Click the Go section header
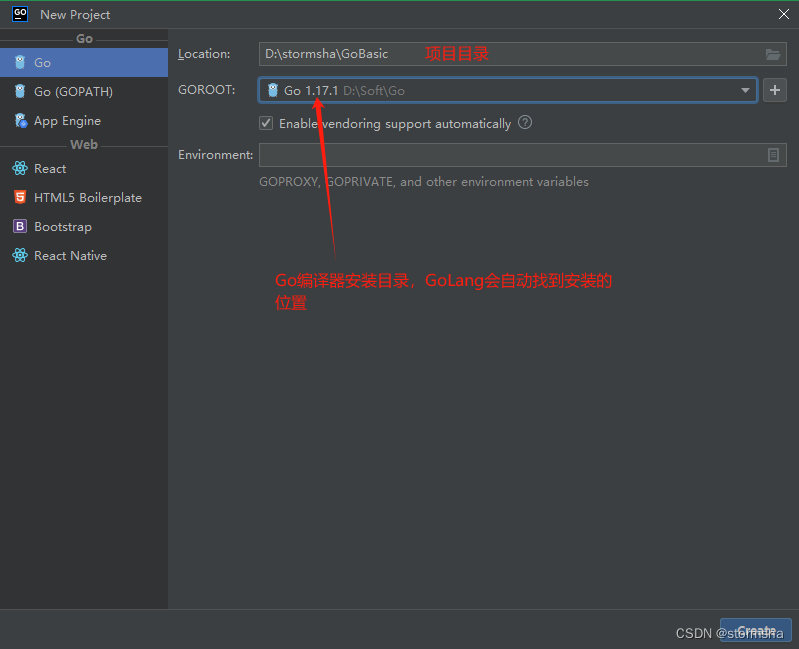Viewport: 799px width, 649px height. click(84, 39)
